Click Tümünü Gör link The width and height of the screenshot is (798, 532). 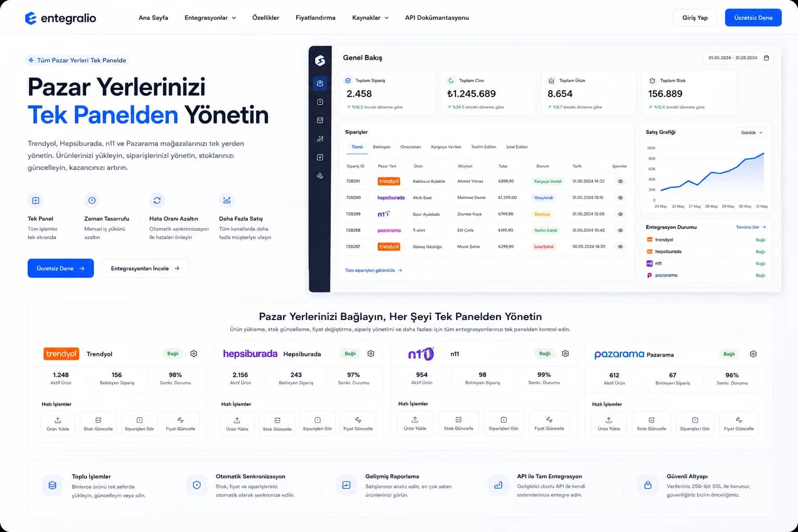751,227
